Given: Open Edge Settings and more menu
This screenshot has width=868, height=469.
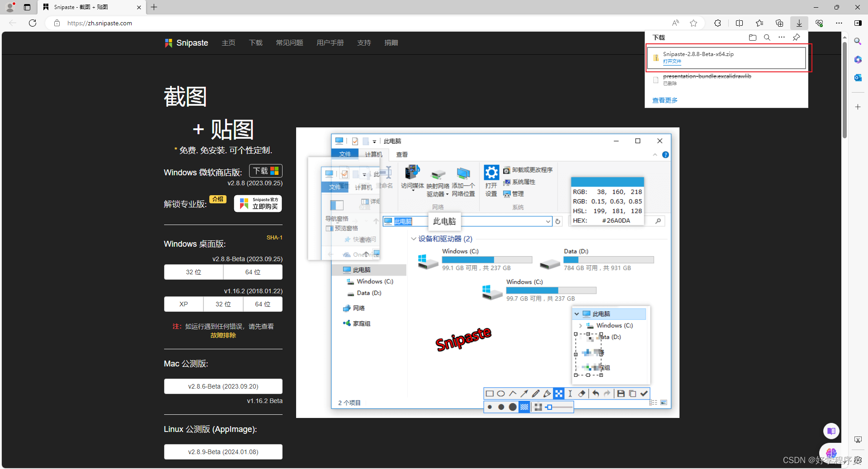Looking at the screenshot, I should 839,23.
